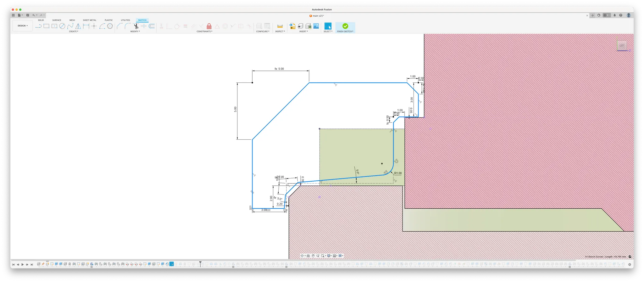Choose the Sketch Dimension tool

pos(86,26)
